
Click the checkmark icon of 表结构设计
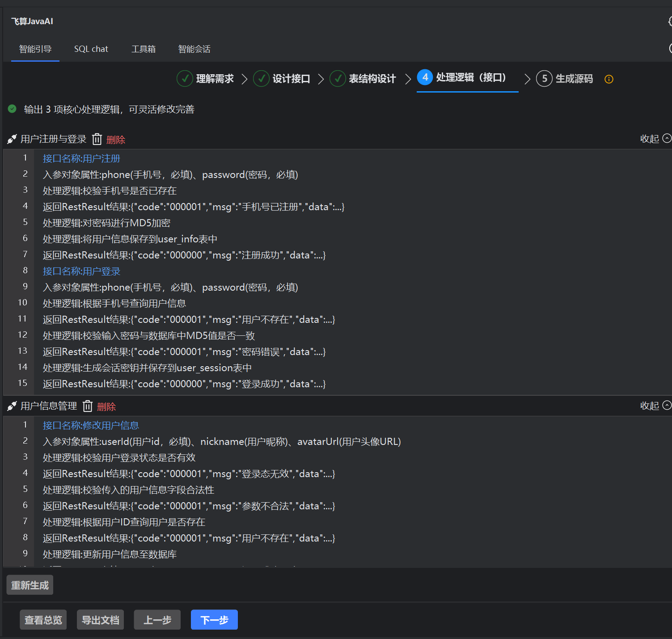[x=338, y=79]
